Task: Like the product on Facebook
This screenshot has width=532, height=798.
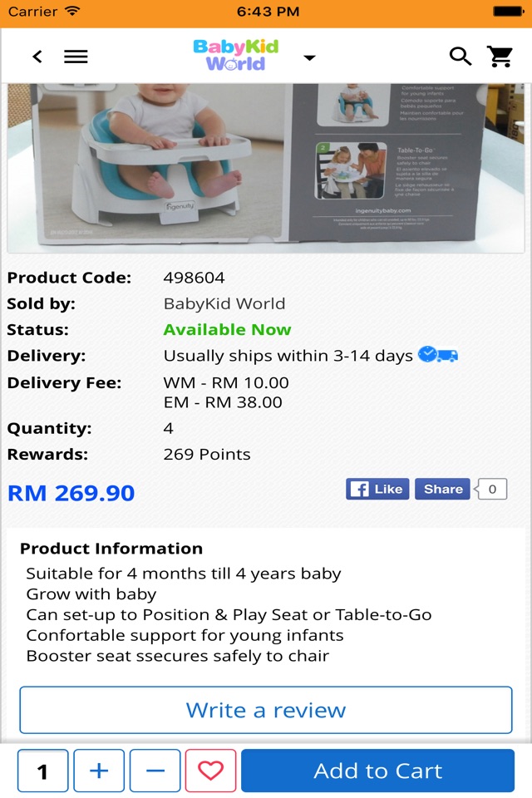Action: [377, 489]
